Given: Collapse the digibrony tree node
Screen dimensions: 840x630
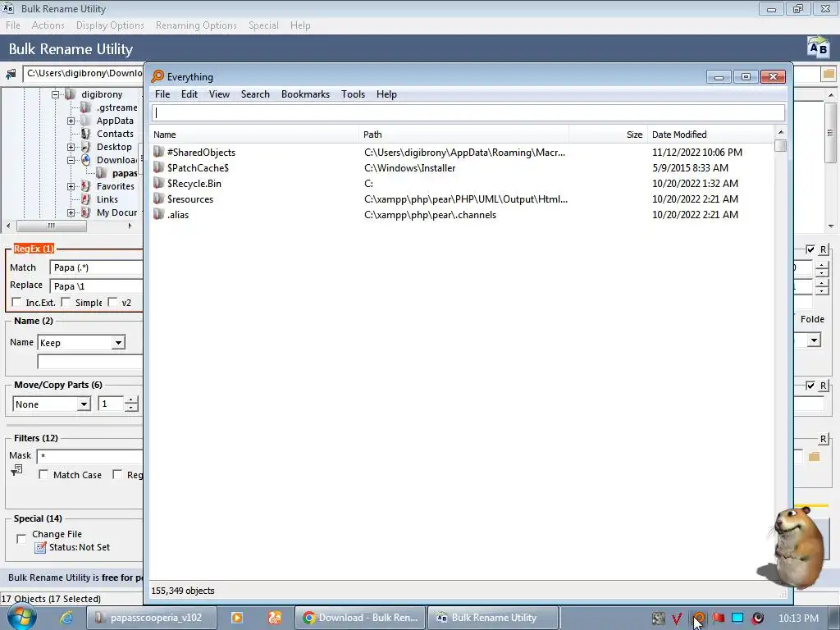Looking at the screenshot, I should 55,94.
